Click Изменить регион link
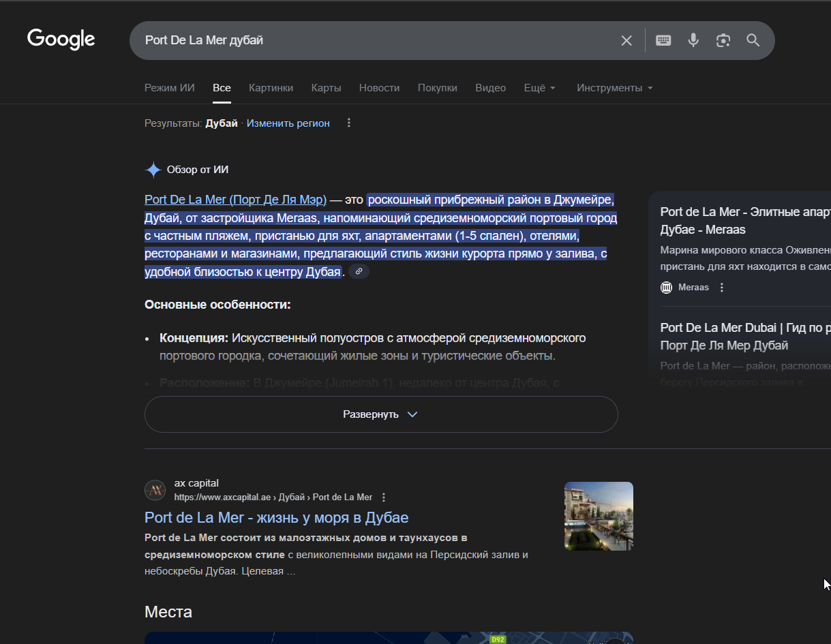The height and width of the screenshot is (644, 831). click(288, 123)
